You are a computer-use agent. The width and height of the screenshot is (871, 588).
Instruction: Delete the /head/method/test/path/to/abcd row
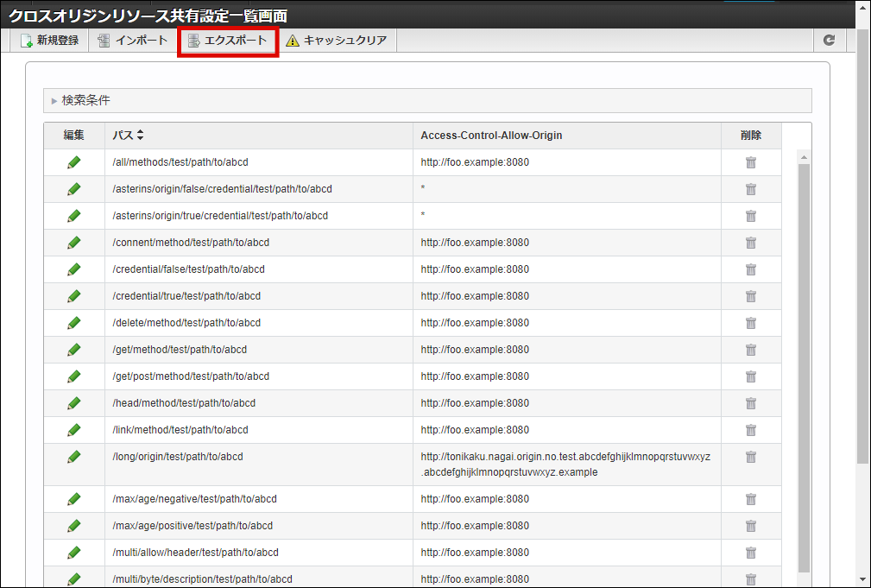(x=751, y=403)
